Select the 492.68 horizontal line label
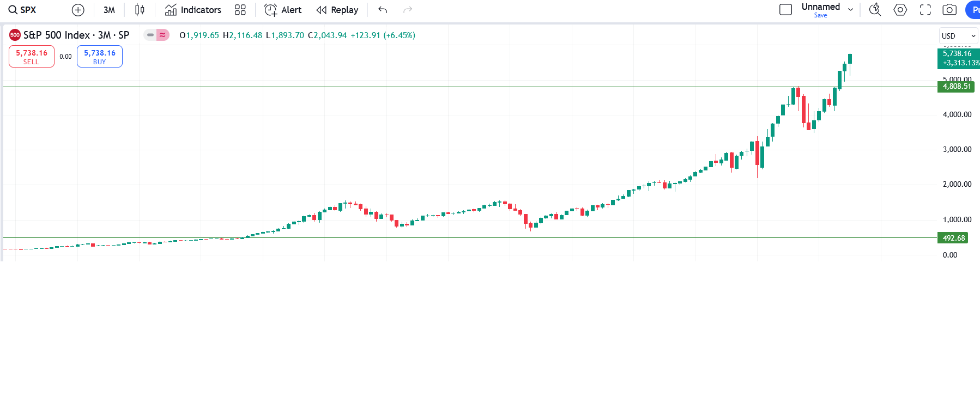The width and height of the screenshot is (980, 410). 953,238
